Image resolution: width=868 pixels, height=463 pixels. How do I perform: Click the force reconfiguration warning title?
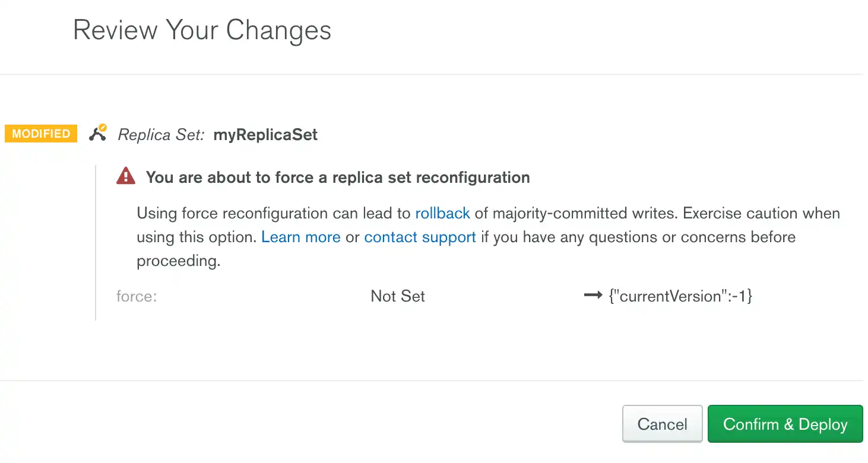point(338,177)
